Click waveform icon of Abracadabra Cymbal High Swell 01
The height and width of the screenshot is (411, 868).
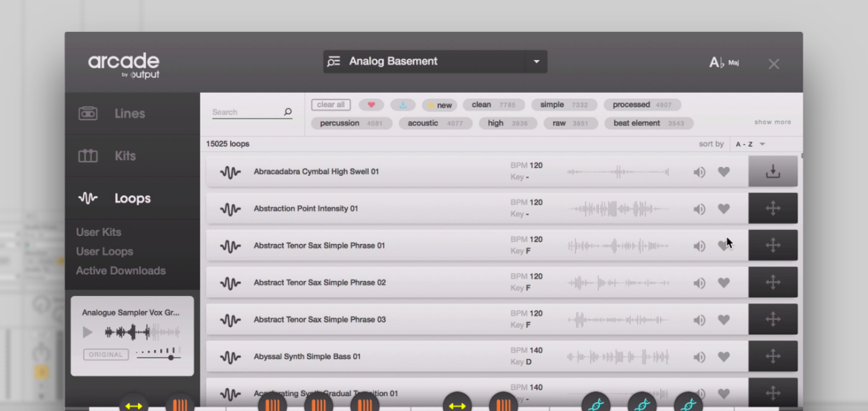click(230, 172)
